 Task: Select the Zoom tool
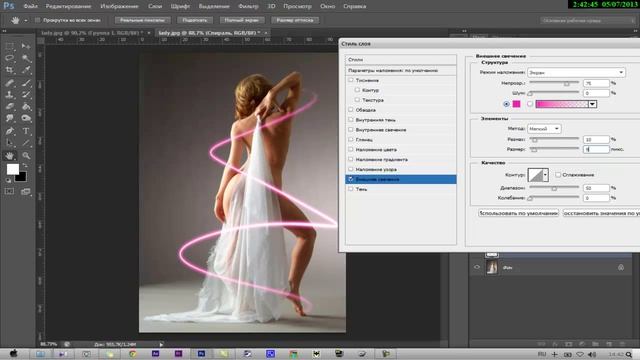26,156
